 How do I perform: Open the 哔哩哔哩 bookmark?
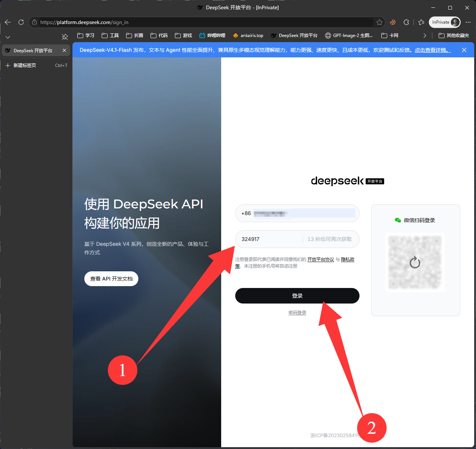(212, 36)
